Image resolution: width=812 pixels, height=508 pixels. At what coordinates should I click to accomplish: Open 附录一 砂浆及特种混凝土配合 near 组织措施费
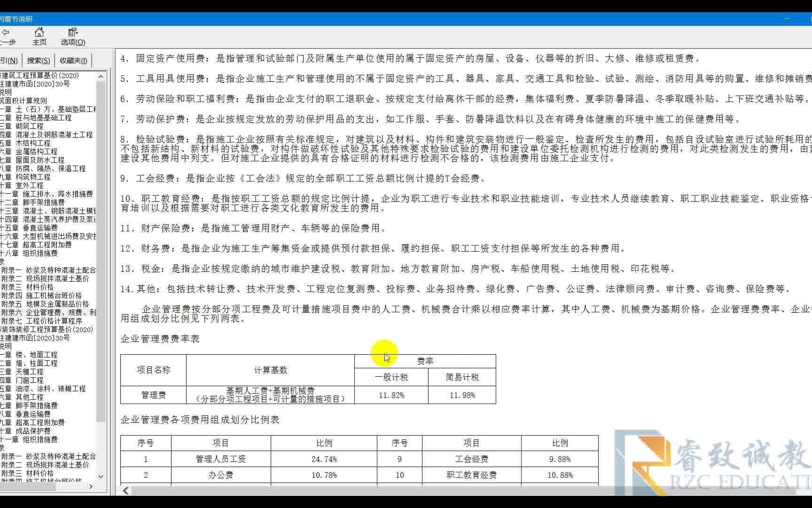[48, 270]
